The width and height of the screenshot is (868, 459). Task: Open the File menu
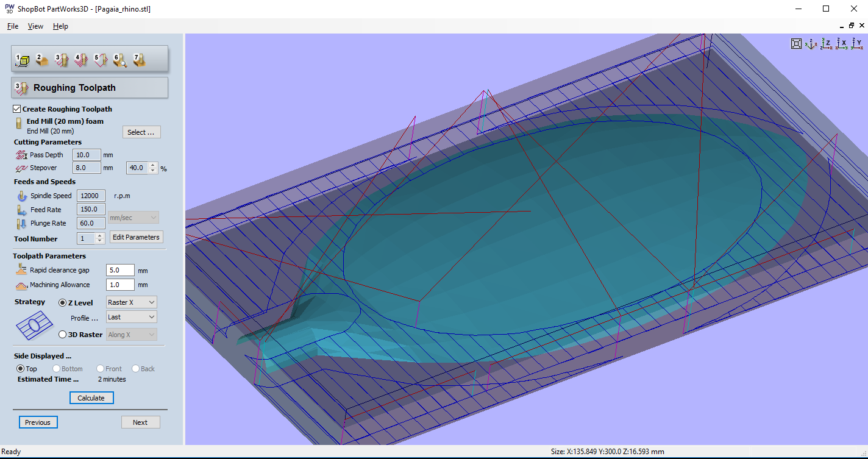(13, 26)
